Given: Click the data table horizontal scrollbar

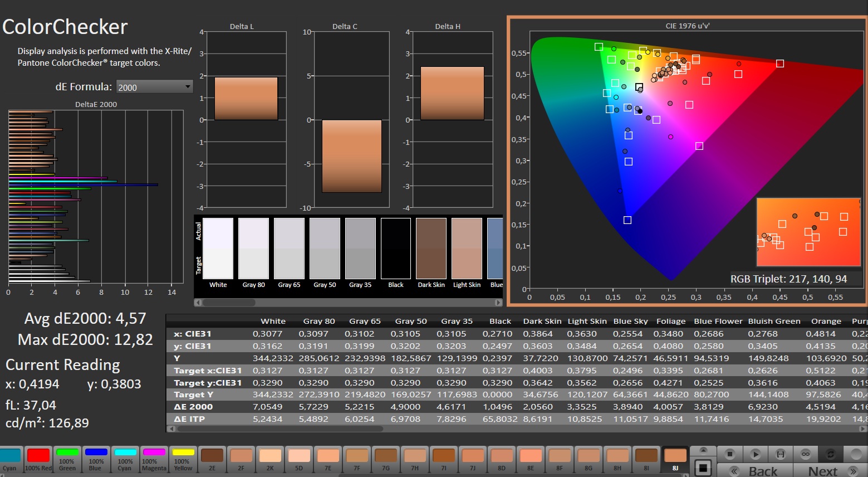Looking at the screenshot, I should click(x=278, y=429).
